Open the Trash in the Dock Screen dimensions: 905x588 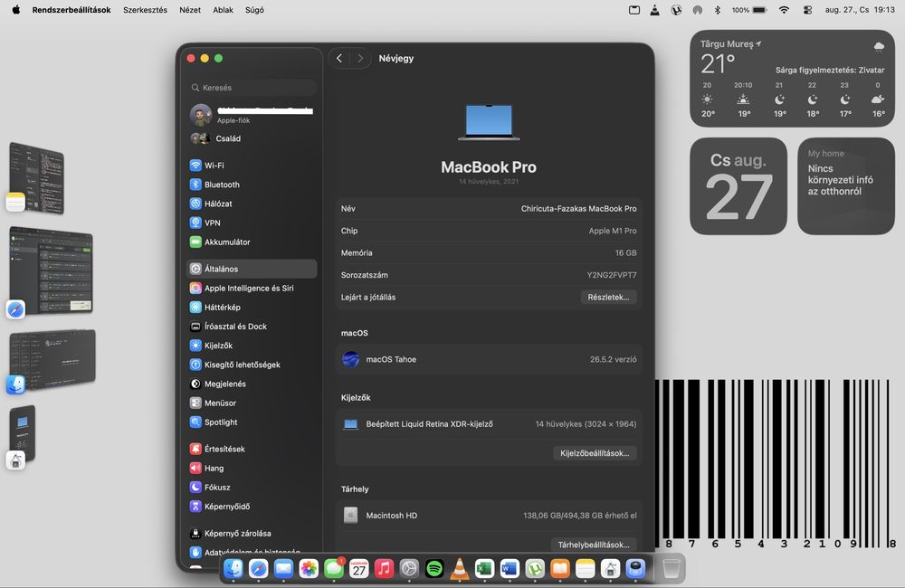click(671, 570)
